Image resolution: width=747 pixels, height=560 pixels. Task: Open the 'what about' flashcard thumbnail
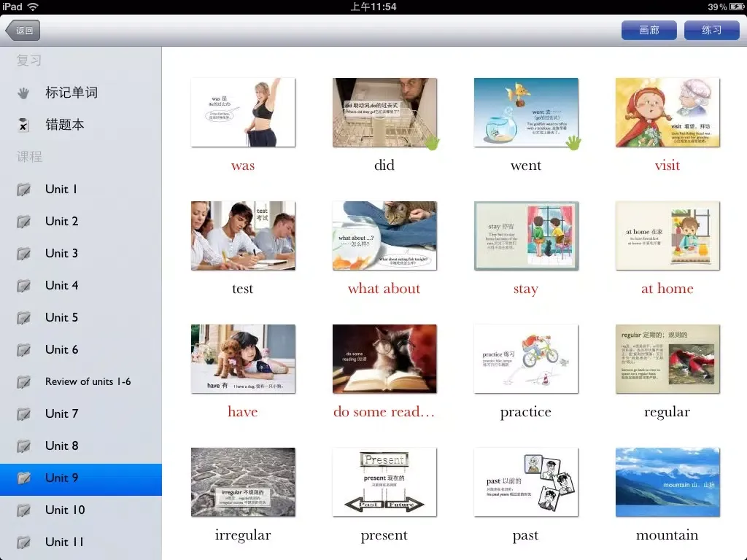[x=384, y=236]
